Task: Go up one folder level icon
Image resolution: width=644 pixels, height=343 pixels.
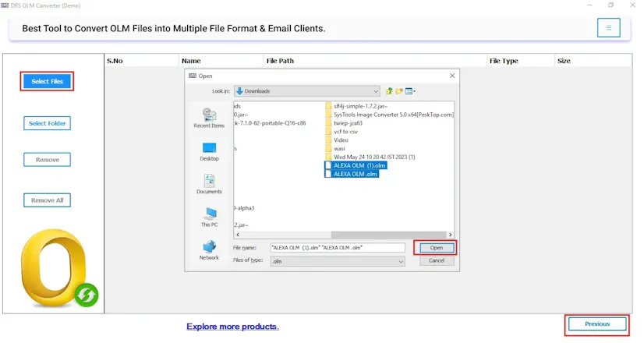Action: (x=389, y=91)
